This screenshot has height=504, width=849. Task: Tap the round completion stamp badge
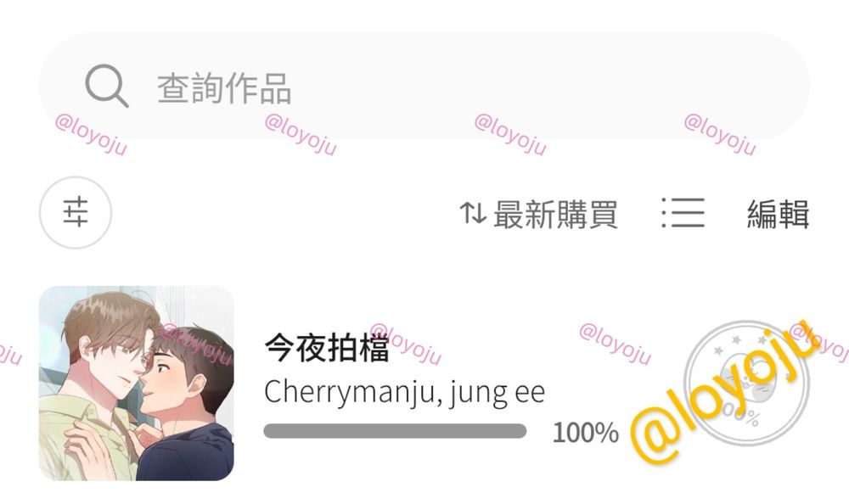(746, 383)
